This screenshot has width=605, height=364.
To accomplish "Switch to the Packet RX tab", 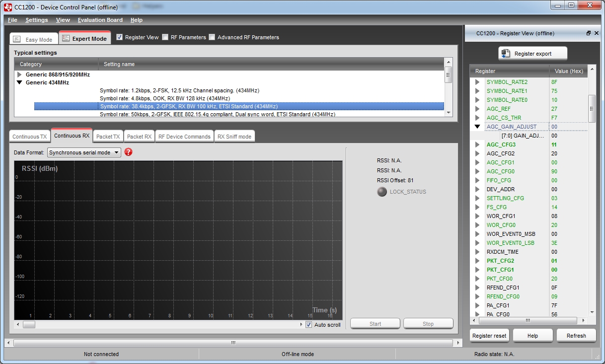I will (x=139, y=137).
